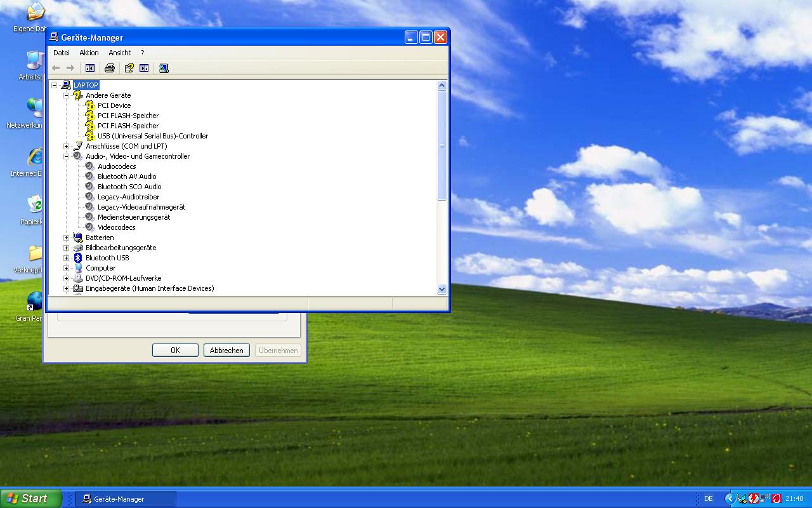Click the Forward arrow in Geräte-Manager toolbar
Image resolution: width=812 pixels, height=508 pixels.
point(70,68)
